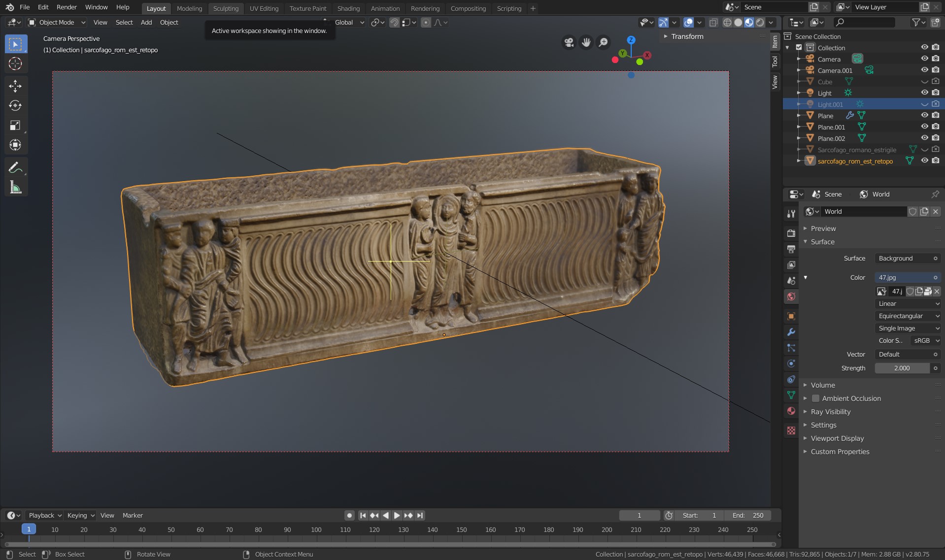
Task: Click the Render properties tab icon
Action: pyautogui.click(x=791, y=233)
